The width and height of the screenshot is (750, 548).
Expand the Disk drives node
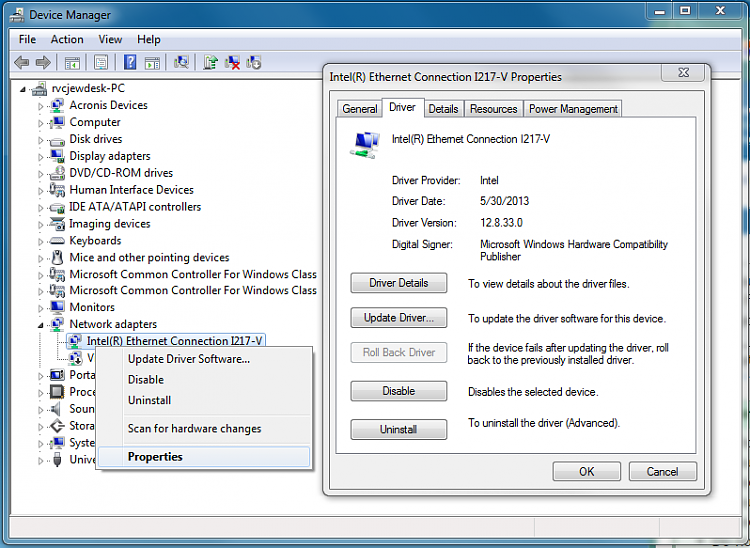[x=41, y=140]
